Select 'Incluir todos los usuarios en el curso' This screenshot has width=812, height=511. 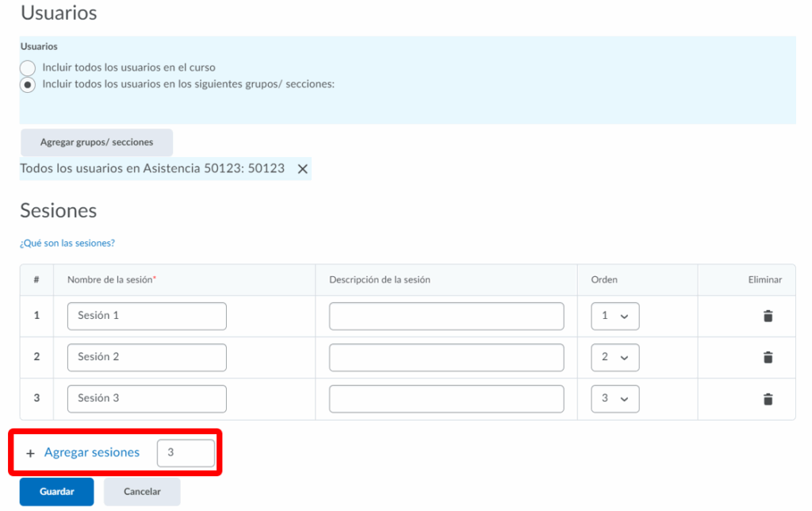click(x=28, y=68)
